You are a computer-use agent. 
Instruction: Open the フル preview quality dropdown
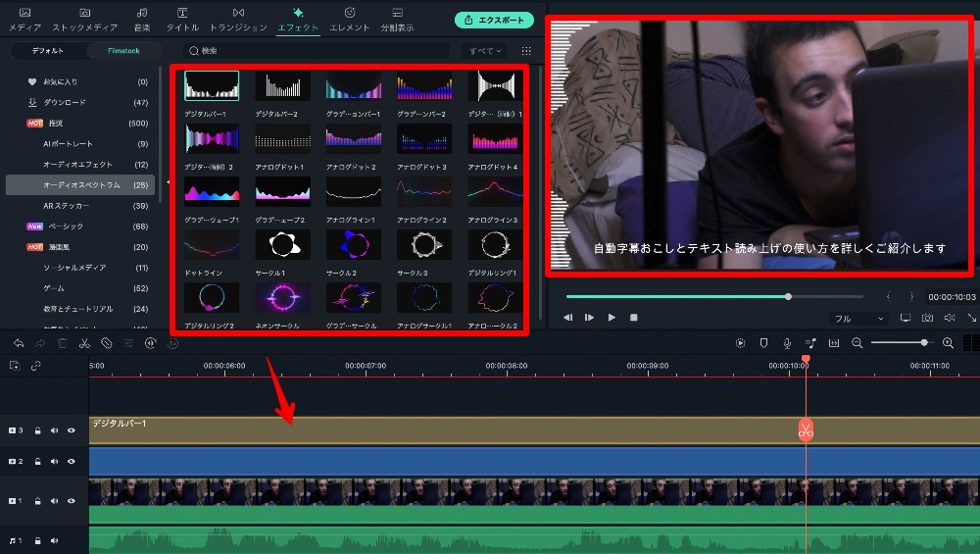[x=859, y=319]
